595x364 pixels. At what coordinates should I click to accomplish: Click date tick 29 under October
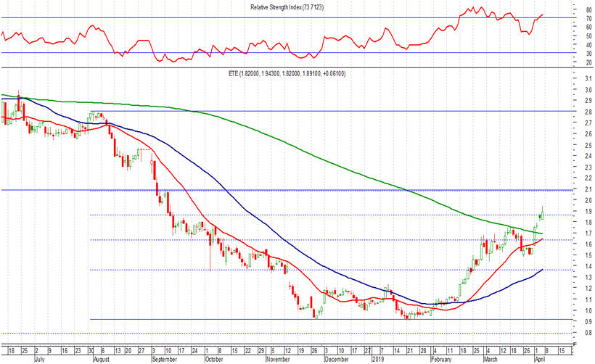[261, 351]
